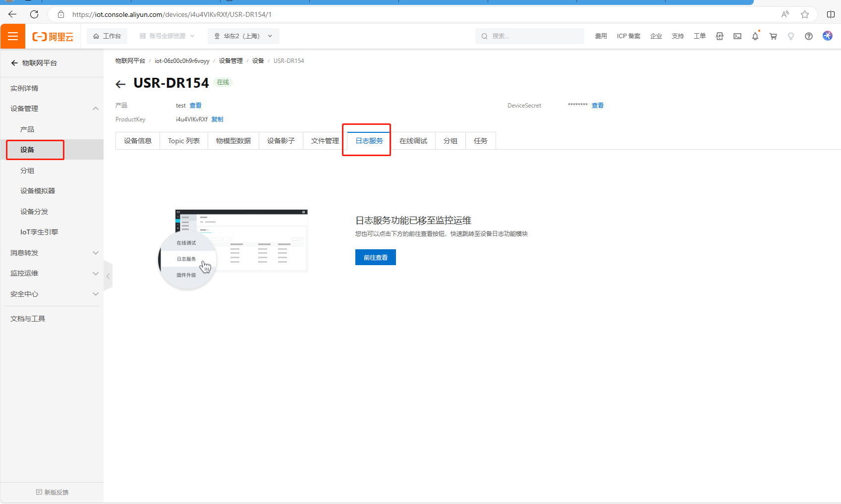Collapse the left sidebar handle
The height and width of the screenshot is (504, 841).
[x=108, y=276]
